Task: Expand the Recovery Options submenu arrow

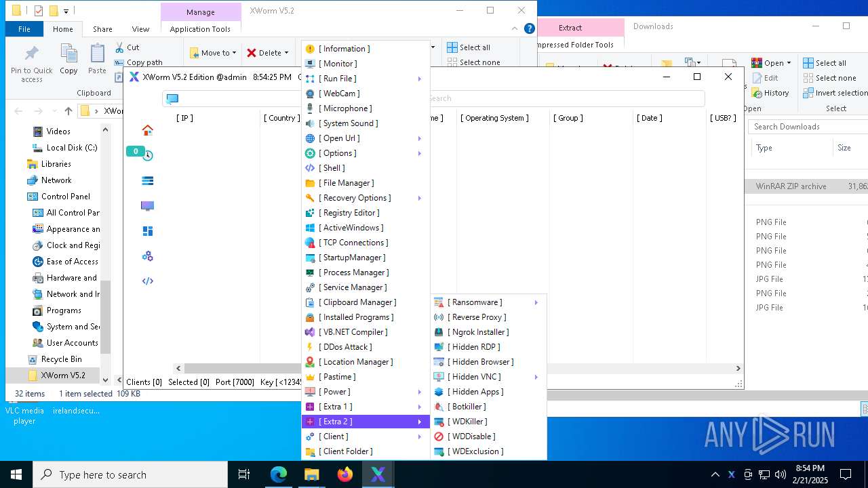Action: [x=420, y=198]
